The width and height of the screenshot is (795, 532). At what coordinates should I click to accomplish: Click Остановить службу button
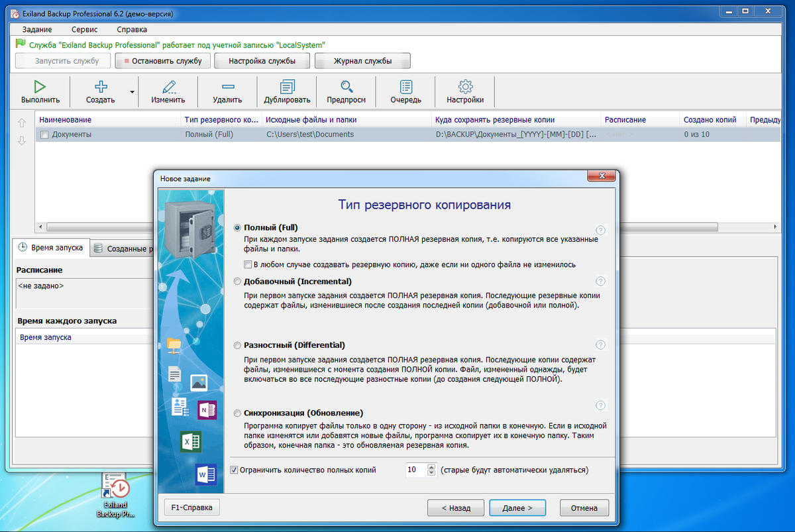(162, 61)
